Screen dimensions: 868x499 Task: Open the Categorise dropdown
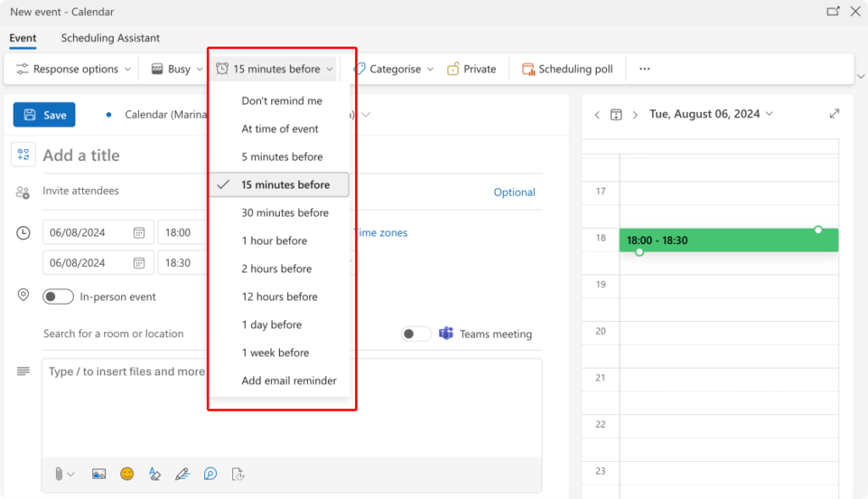click(393, 69)
